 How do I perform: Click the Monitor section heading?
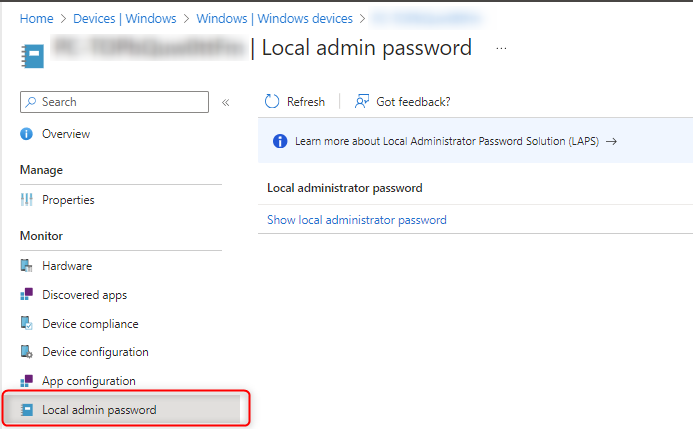(x=41, y=236)
